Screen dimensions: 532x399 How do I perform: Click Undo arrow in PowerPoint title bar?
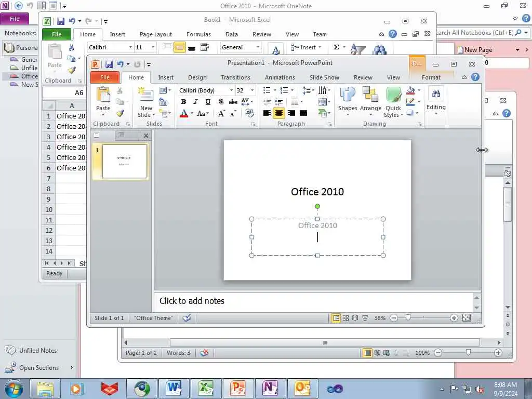point(120,64)
